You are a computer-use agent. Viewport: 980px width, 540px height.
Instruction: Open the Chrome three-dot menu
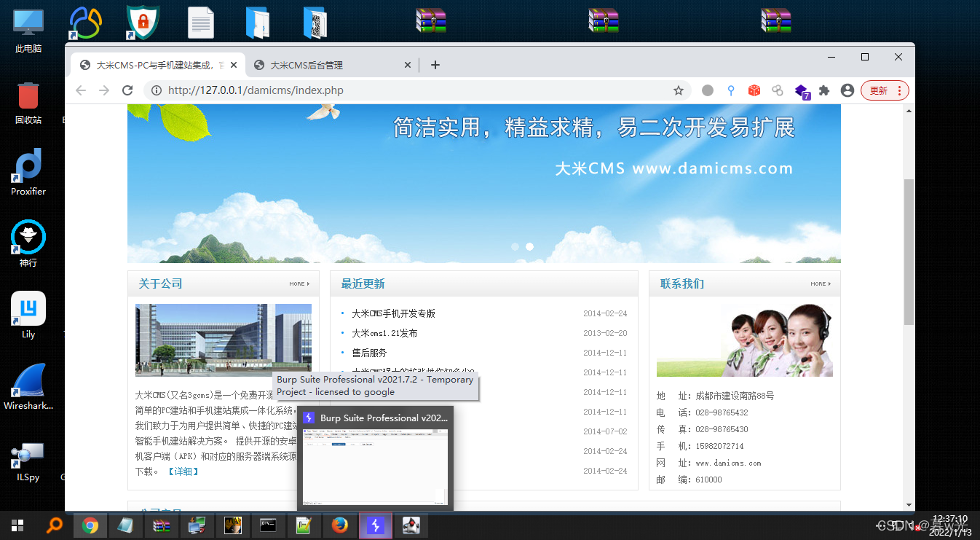tap(900, 90)
